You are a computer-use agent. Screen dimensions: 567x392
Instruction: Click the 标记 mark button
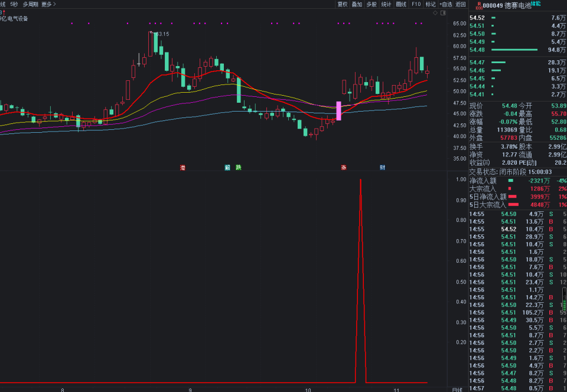(x=431, y=4)
